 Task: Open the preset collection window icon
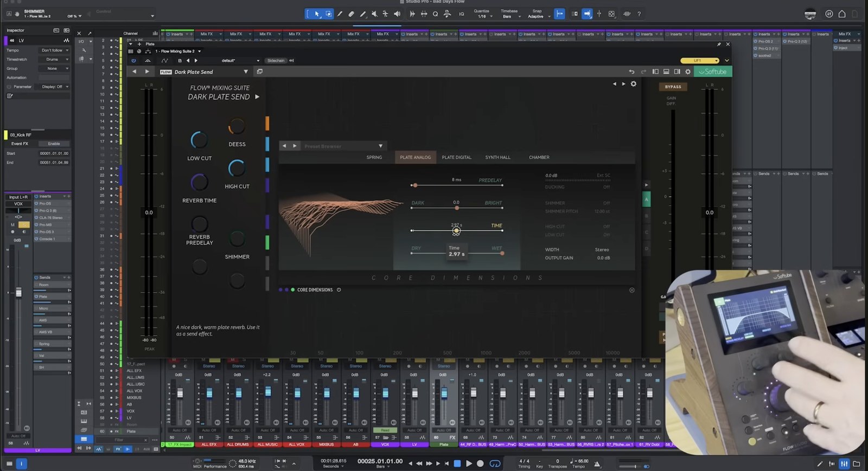pos(260,72)
